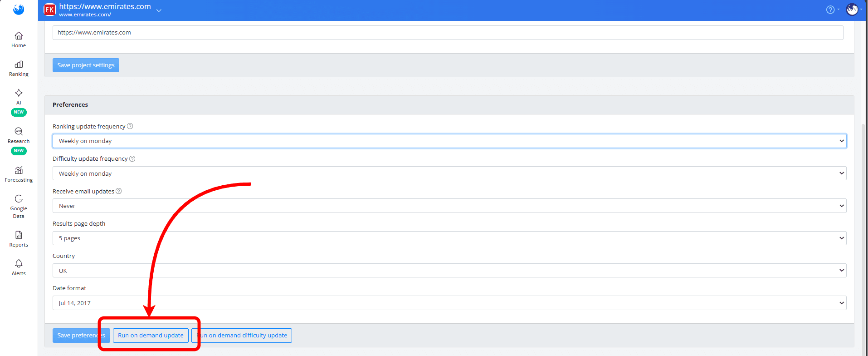868x356 pixels.
Task: Click Run on demand difficulty update
Action: tap(242, 336)
